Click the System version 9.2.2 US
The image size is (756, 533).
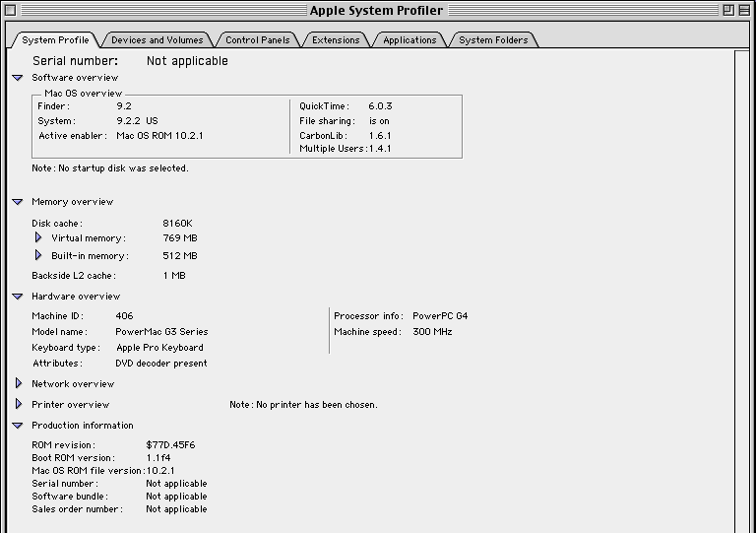[x=138, y=121]
